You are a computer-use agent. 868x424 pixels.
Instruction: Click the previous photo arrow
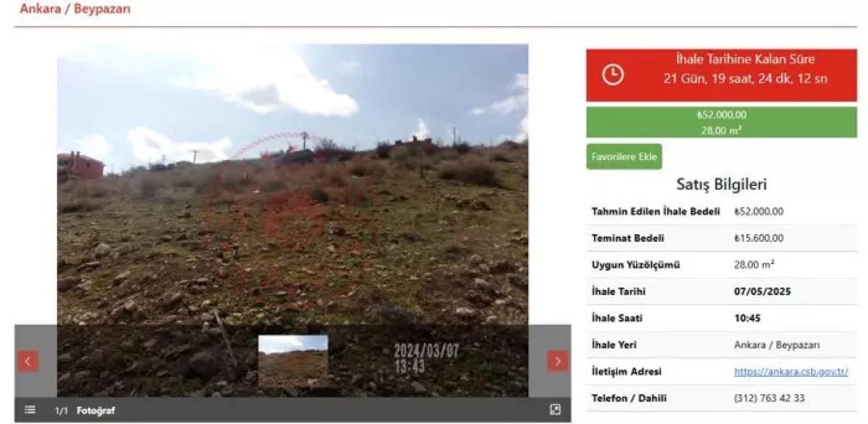[28, 361]
